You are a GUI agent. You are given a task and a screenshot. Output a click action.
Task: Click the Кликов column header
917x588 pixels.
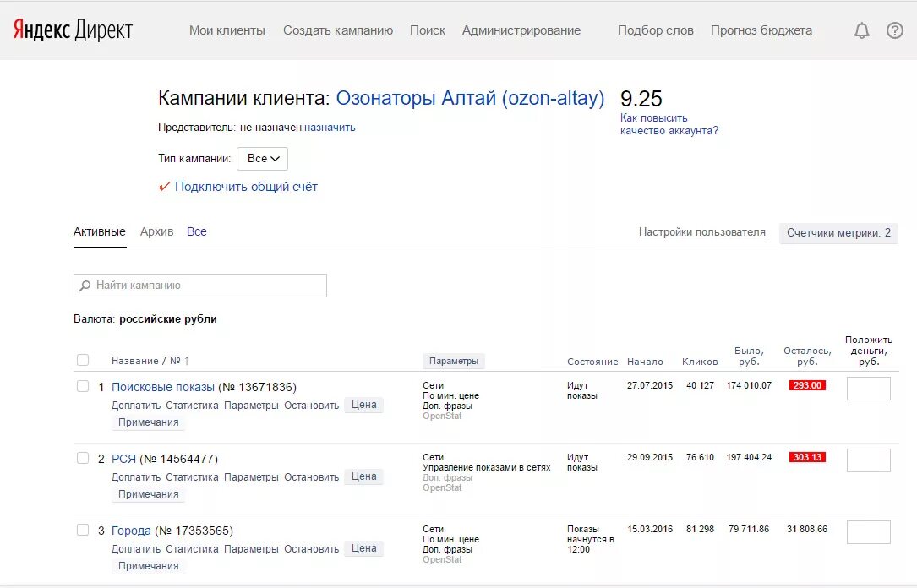(x=700, y=362)
